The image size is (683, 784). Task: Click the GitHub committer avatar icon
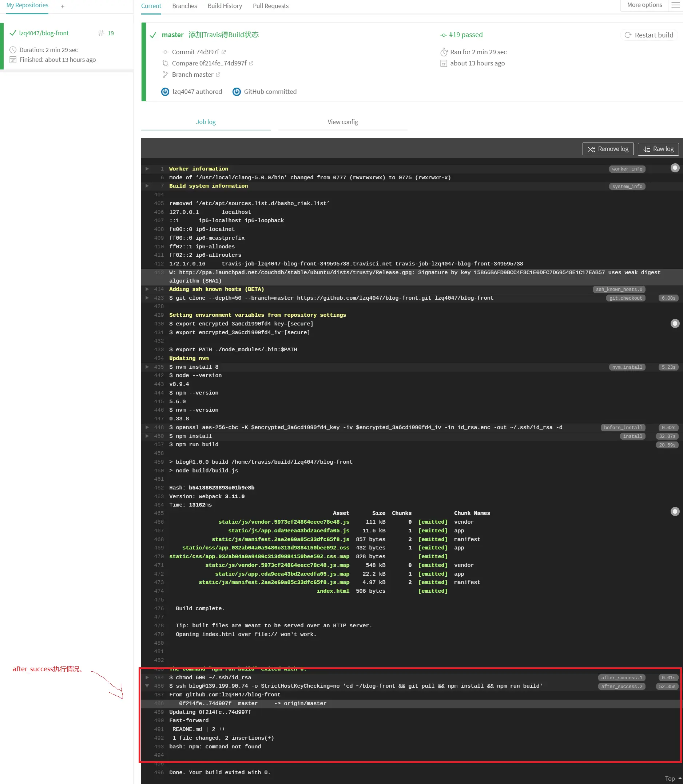pos(237,92)
